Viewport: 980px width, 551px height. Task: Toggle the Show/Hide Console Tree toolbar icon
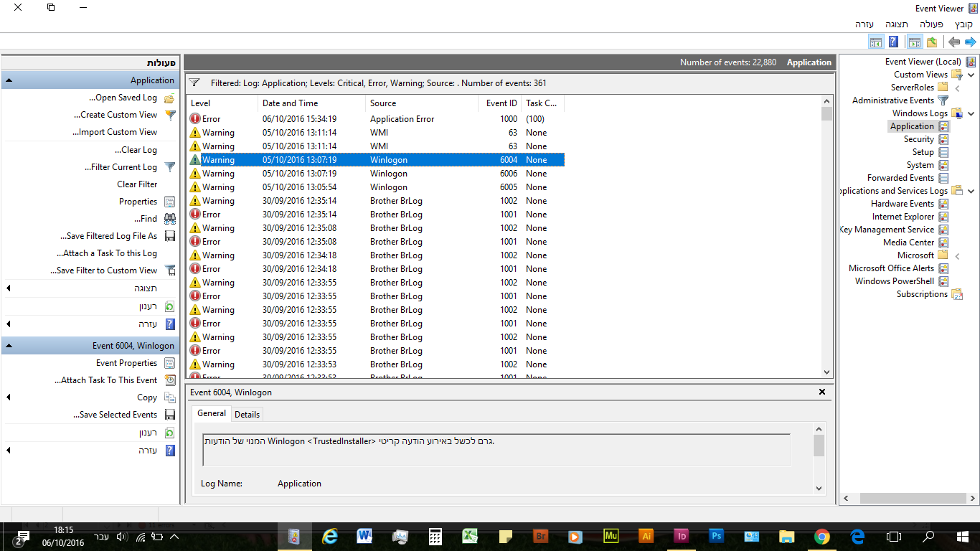[914, 42]
